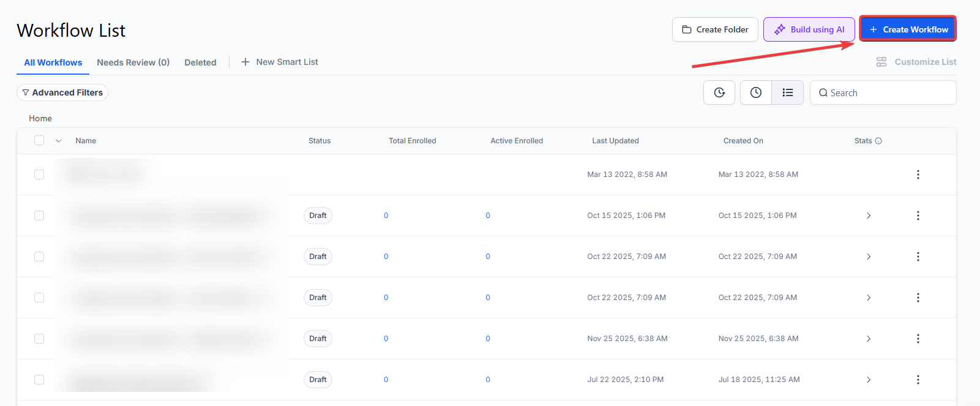Tick checkbox for Oct 15 2025 workflow row

39,216
